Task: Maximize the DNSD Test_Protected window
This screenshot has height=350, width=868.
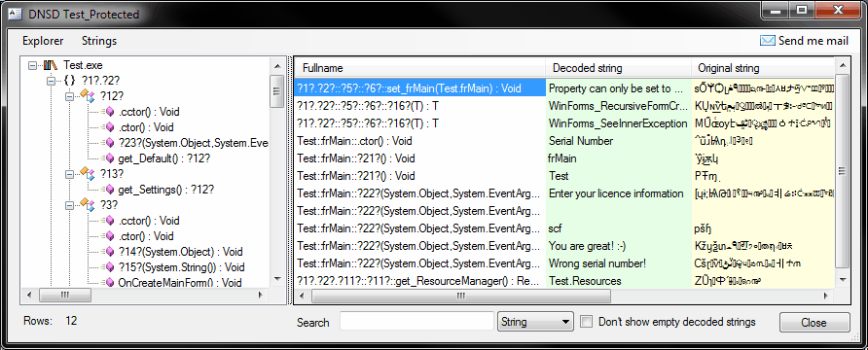Action: tap(801, 11)
